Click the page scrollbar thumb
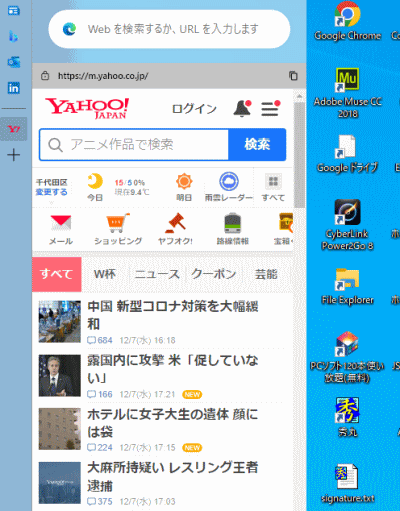Image resolution: width=400 pixels, height=511 pixels. click(300, 154)
